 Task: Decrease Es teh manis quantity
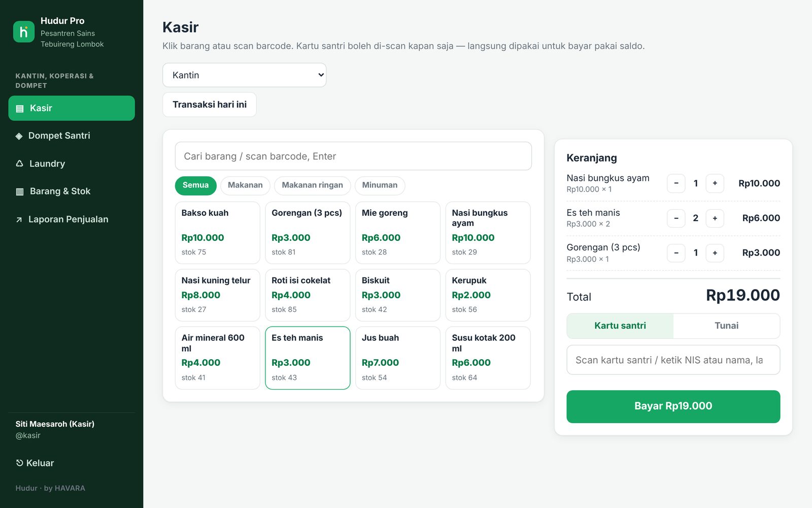point(676,218)
